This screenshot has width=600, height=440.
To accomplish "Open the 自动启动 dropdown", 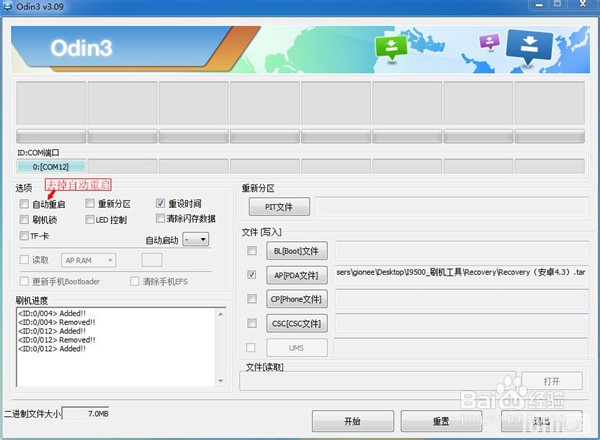I will tap(196, 240).
